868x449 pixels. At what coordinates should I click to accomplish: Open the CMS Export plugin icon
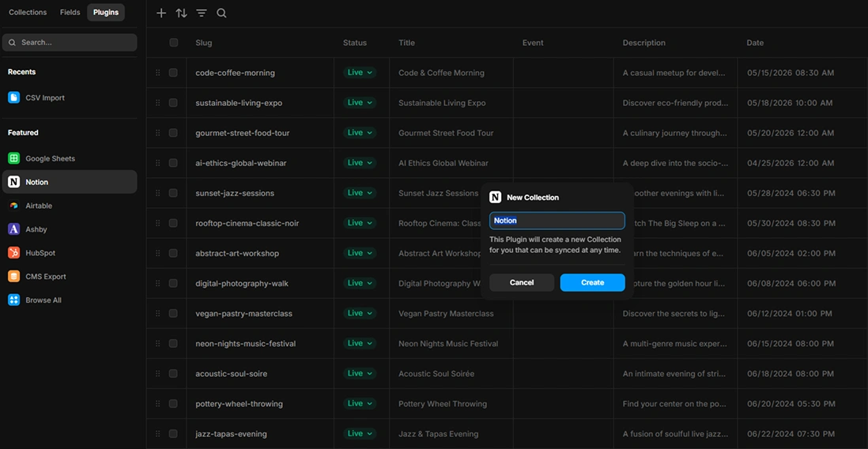pyautogui.click(x=14, y=276)
